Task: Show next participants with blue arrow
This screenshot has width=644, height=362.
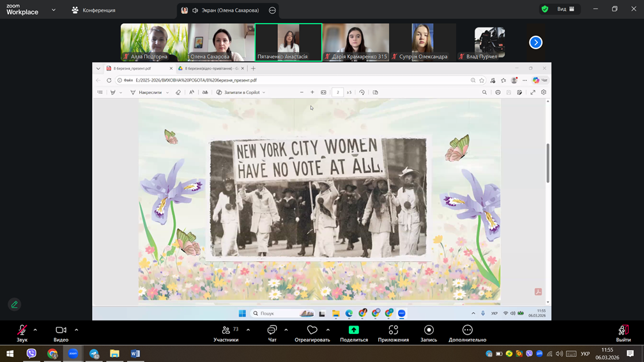Action: [535, 42]
